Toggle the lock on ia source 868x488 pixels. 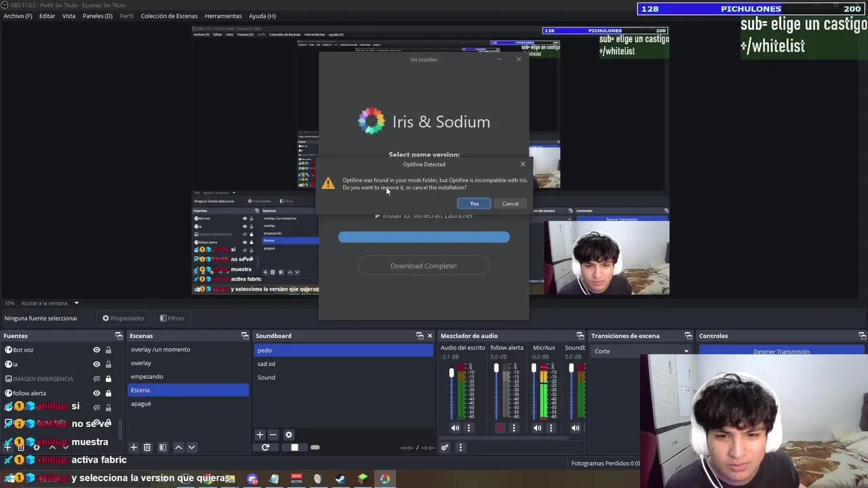click(x=108, y=365)
